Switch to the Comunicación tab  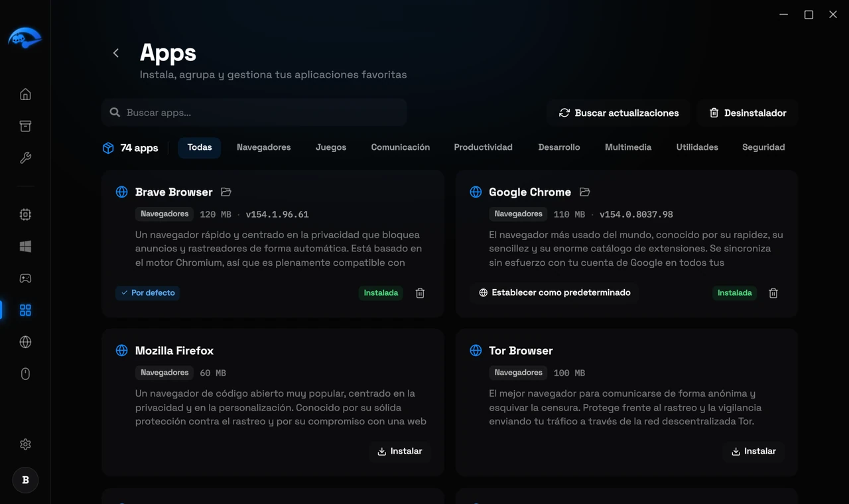(x=401, y=147)
